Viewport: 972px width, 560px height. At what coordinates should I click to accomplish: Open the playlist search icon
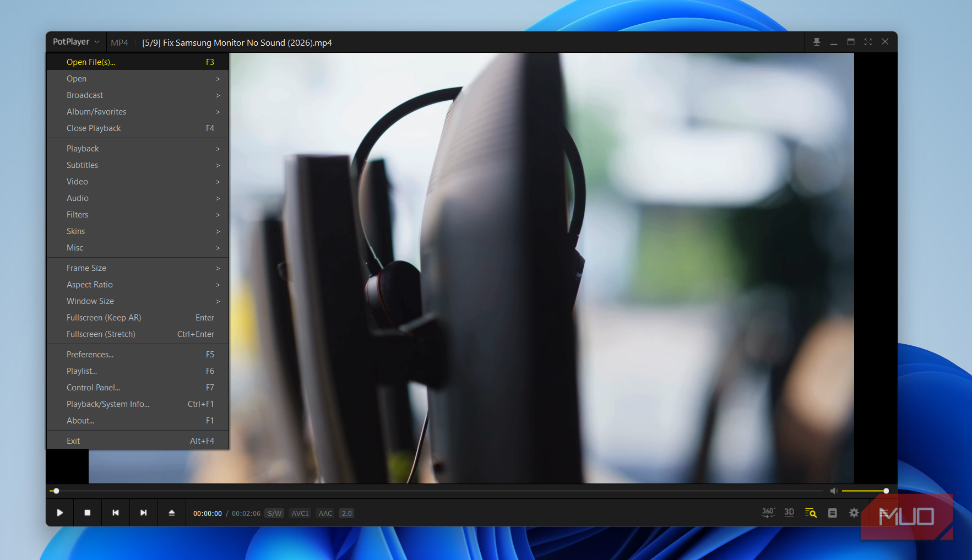coord(811,513)
